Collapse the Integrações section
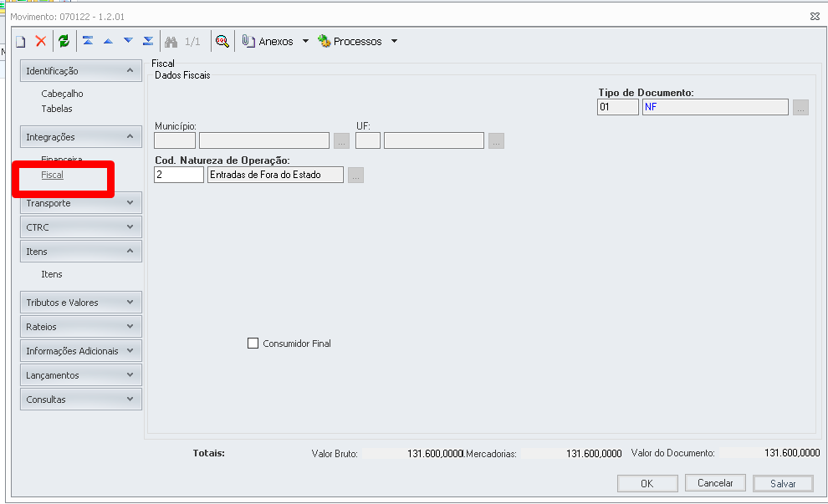 81,137
